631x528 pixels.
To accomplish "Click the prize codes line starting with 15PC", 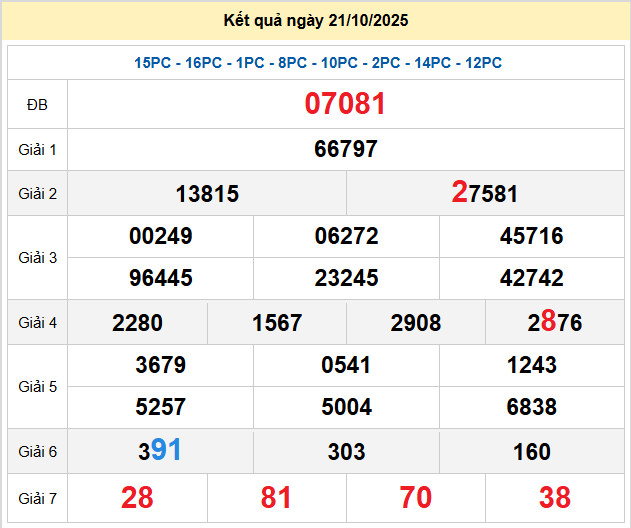I will tap(318, 63).
